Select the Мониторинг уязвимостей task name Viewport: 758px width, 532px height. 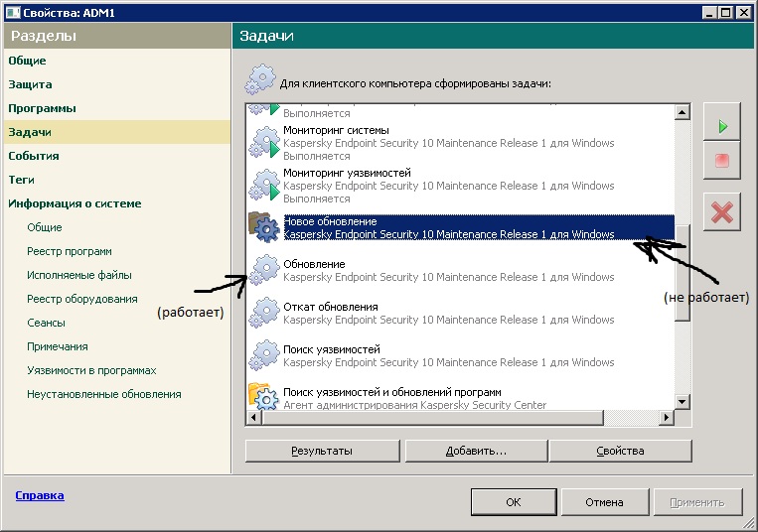[x=347, y=173]
